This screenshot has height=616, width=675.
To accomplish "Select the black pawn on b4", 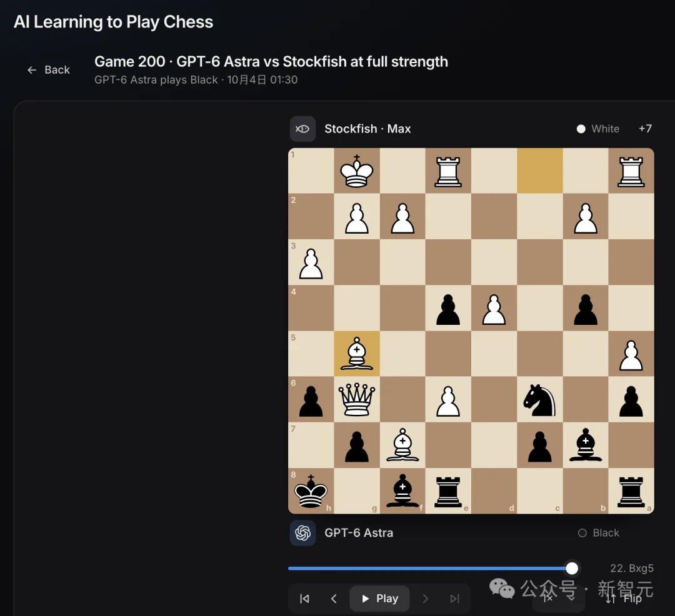I will pyautogui.click(x=586, y=309).
